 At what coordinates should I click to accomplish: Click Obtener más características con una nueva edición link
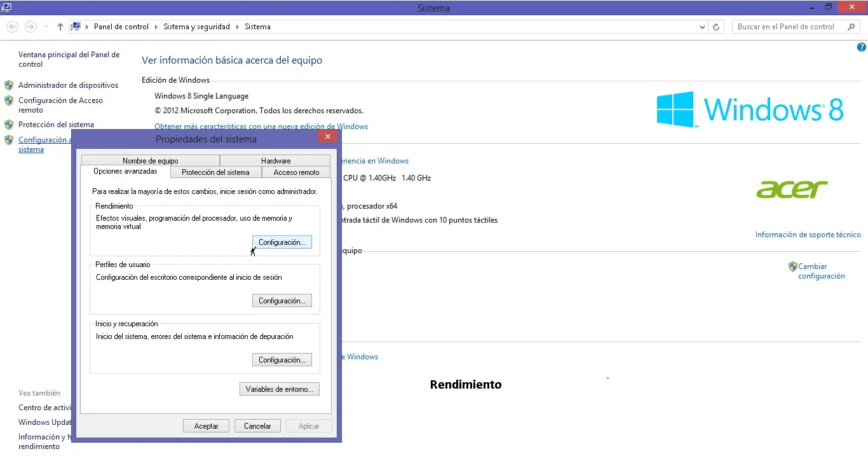coord(261,127)
